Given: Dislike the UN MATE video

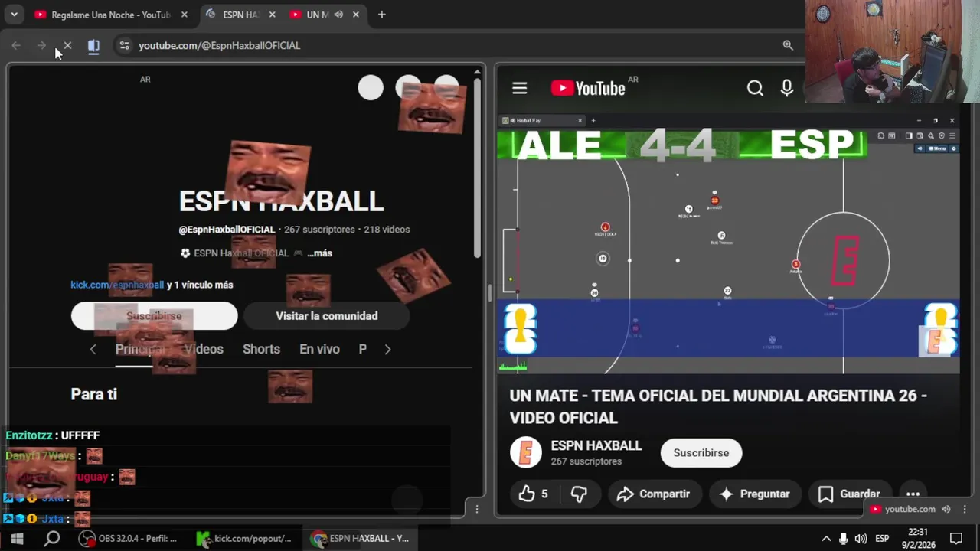Looking at the screenshot, I should [x=579, y=494].
